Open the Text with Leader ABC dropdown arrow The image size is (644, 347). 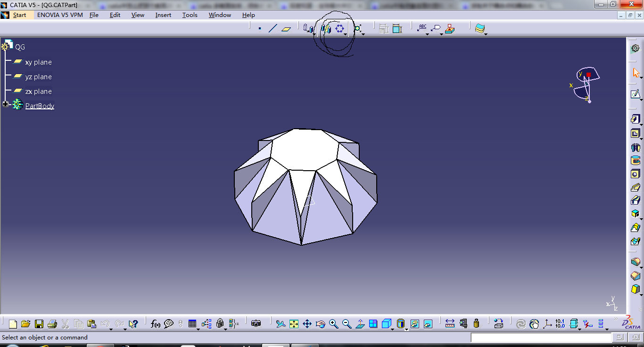coord(427,34)
